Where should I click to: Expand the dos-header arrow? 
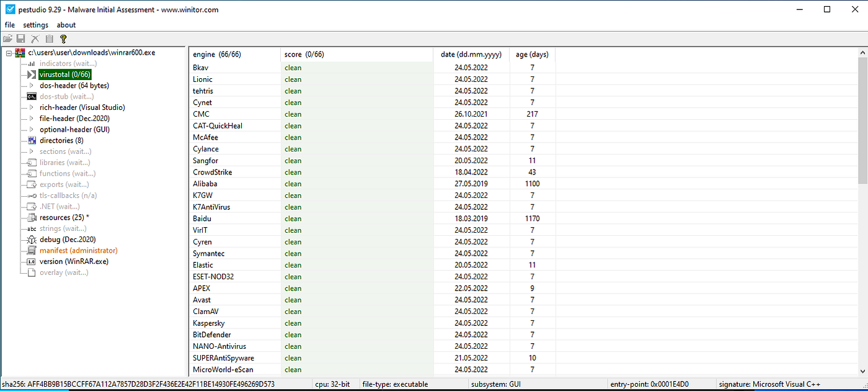pos(32,86)
